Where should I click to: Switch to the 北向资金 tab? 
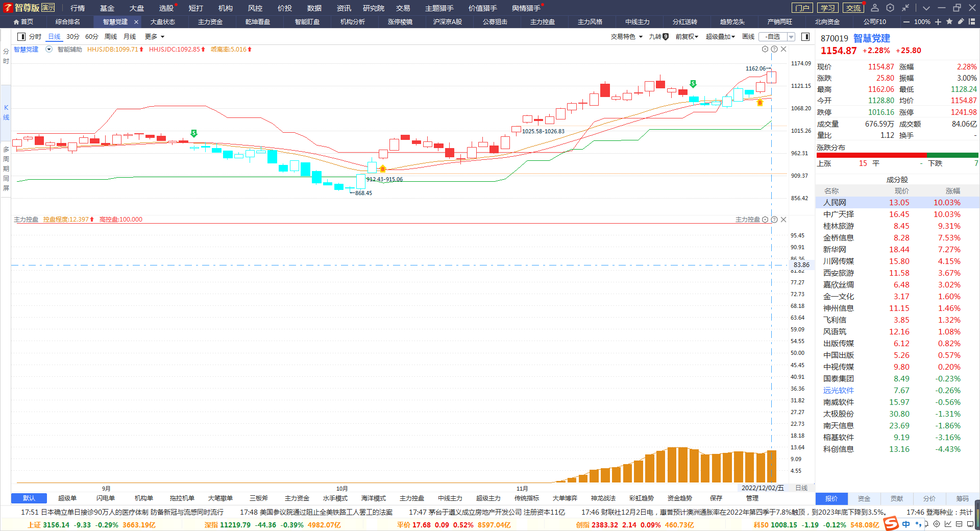click(827, 22)
